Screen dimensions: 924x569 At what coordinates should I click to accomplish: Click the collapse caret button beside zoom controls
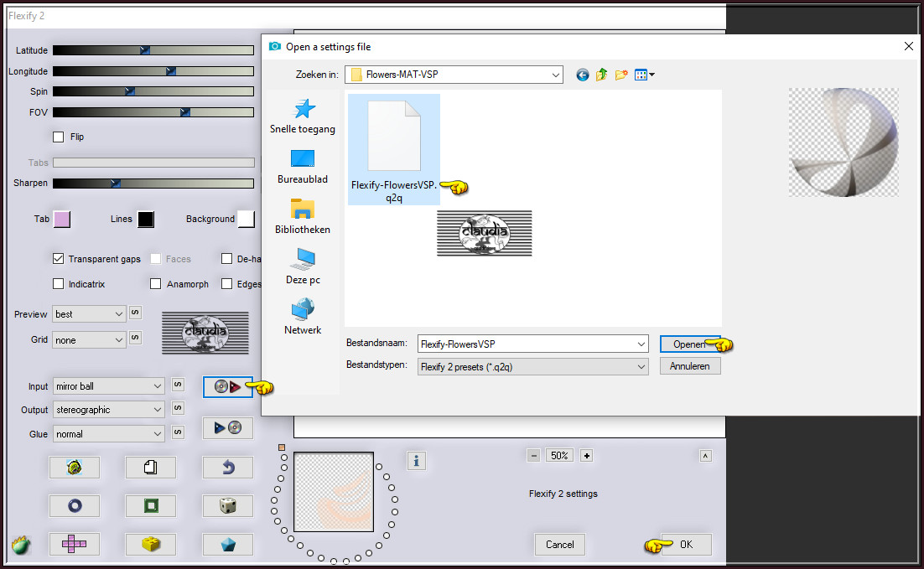point(705,456)
